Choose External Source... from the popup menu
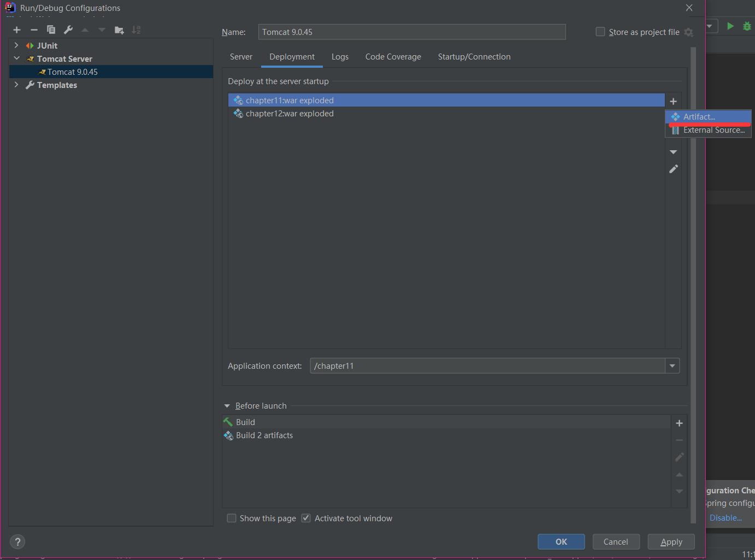Image resolution: width=755 pixels, height=560 pixels. click(708, 130)
